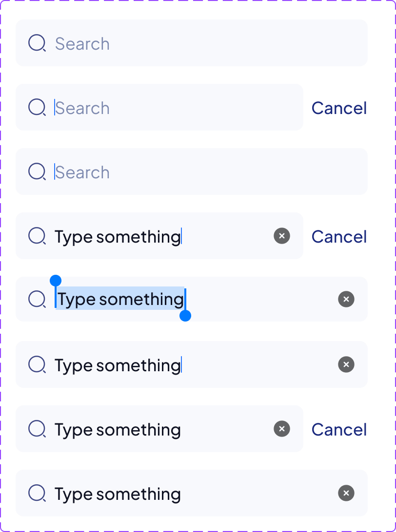Click Cancel beside the 'Type something' field
This screenshot has height=532, width=396.
click(339, 236)
